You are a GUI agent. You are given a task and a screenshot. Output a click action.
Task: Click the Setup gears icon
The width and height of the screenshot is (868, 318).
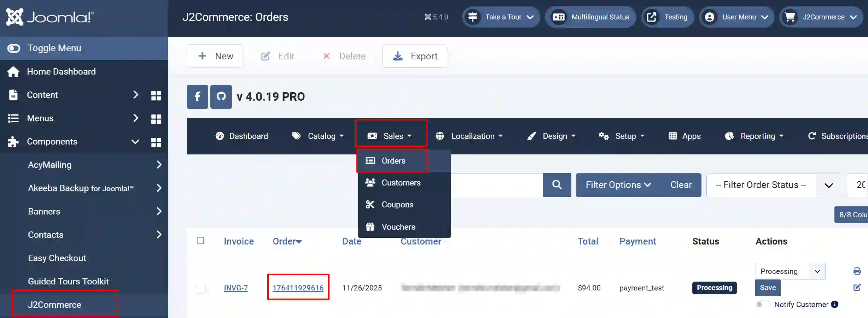tap(604, 136)
